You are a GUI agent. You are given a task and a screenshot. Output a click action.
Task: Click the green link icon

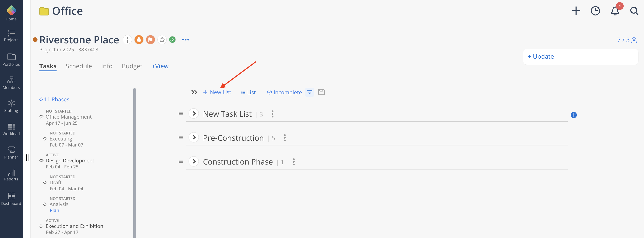tap(172, 40)
